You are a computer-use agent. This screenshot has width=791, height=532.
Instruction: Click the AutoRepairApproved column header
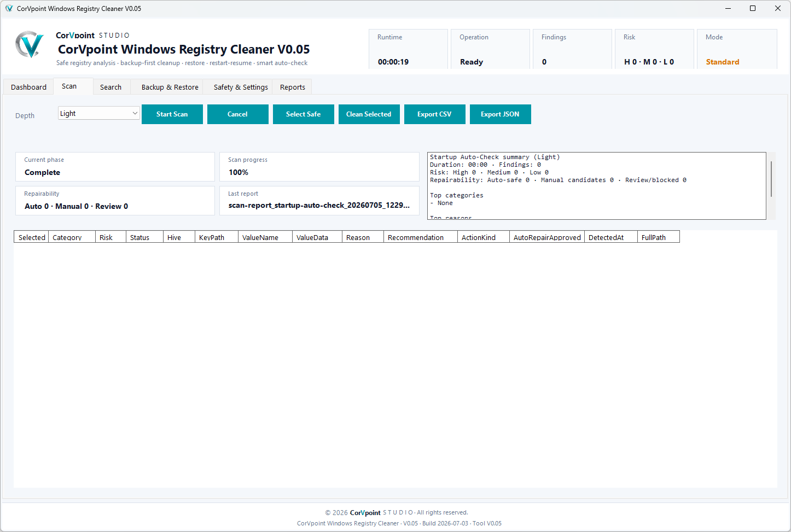coord(547,237)
